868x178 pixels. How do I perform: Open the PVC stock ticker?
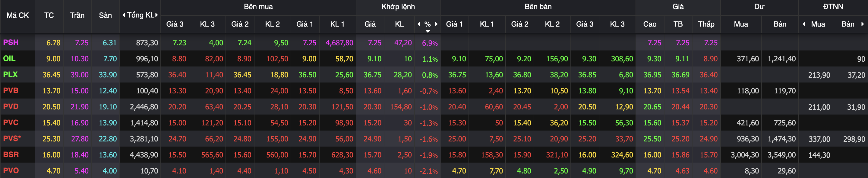coord(11,122)
